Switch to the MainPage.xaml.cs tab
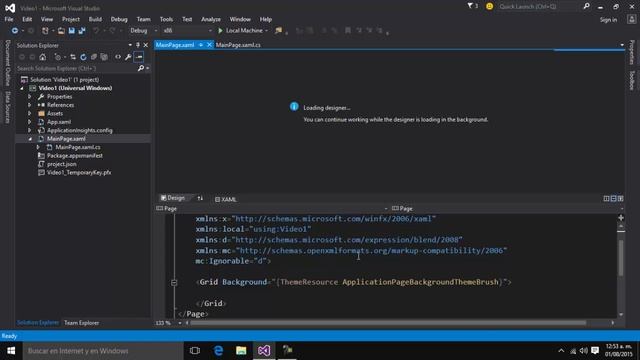 click(238, 45)
